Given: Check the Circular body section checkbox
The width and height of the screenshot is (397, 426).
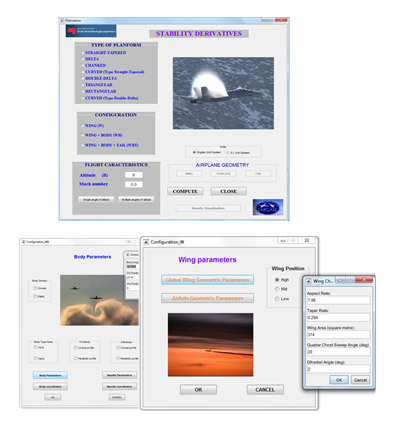Looking at the screenshot, I should pos(35,288).
